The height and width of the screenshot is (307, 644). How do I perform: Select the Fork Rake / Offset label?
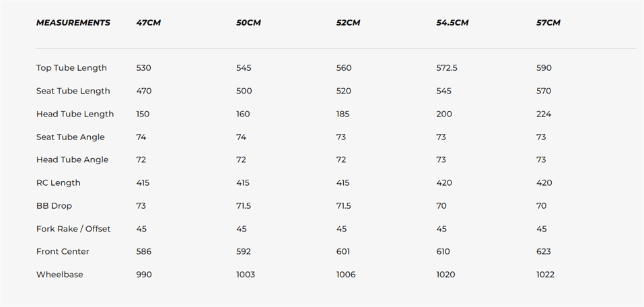pyautogui.click(x=73, y=229)
